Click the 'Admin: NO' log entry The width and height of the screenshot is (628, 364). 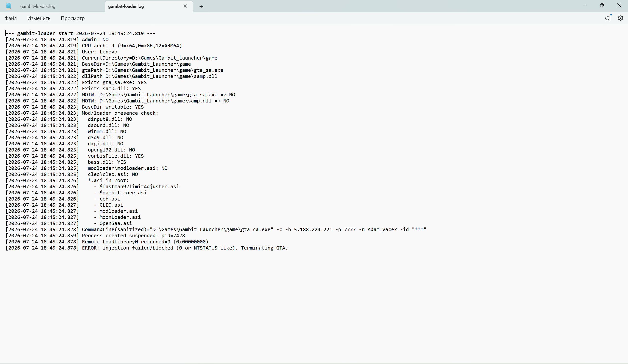click(57, 40)
